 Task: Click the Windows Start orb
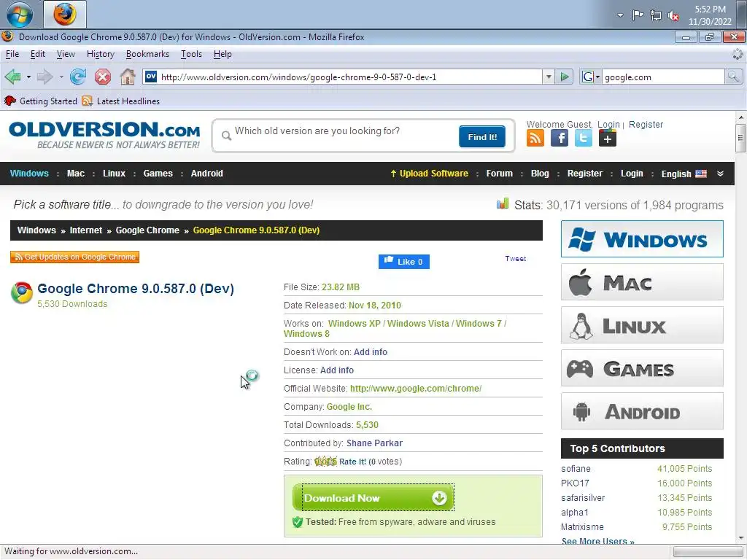click(x=20, y=15)
